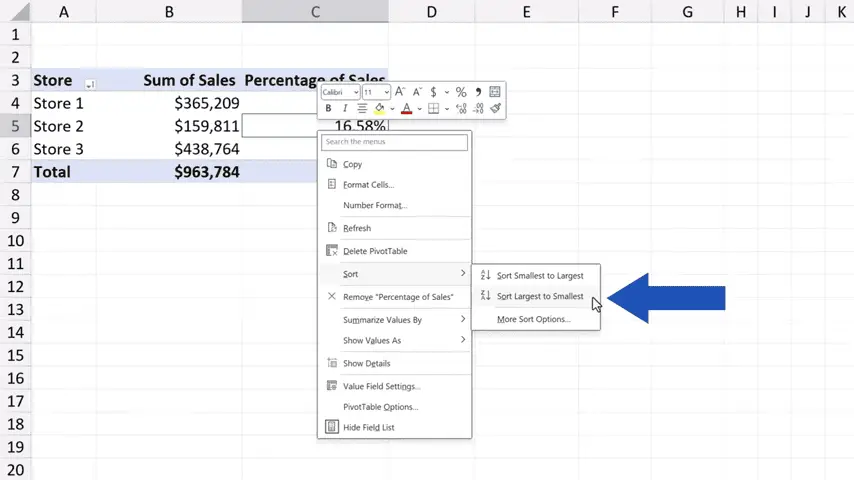Screen dimensions: 854x480
Task: Click the center align icon
Action: click(x=362, y=108)
